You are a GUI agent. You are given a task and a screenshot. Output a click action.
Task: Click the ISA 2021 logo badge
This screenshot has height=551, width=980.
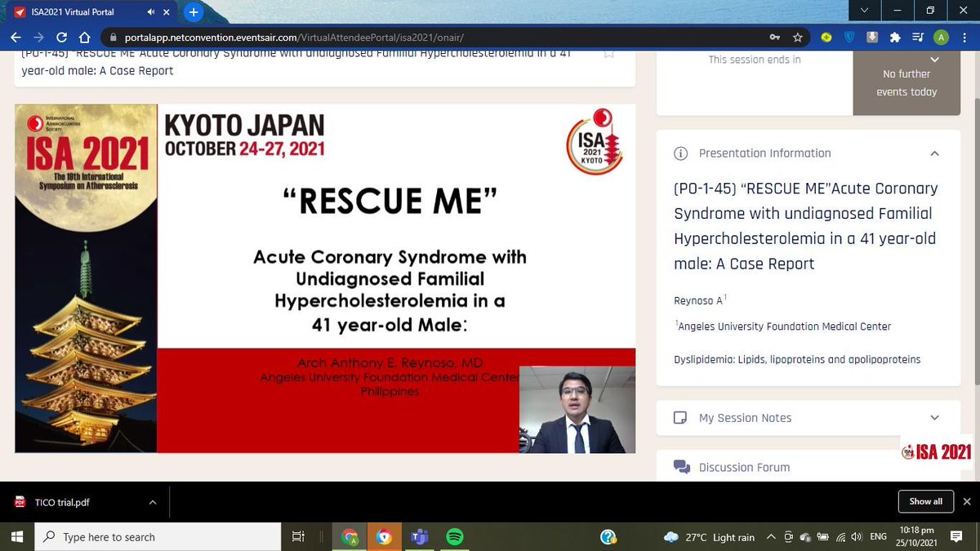[x=937, y=452]
